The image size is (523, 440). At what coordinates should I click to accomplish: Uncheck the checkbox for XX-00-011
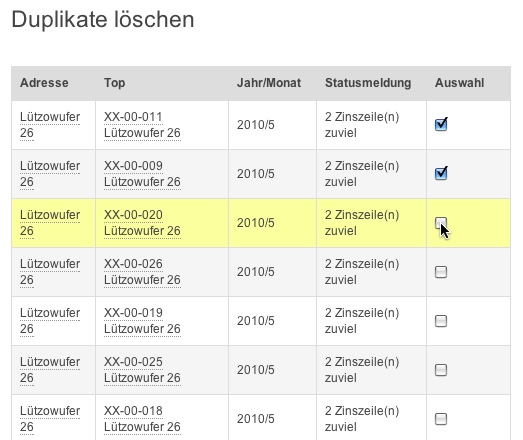pyautogui.click(x=441, y=125)
